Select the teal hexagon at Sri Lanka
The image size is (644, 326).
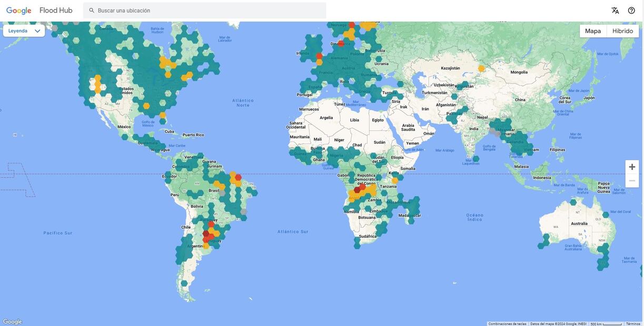[x=476, y=158]
